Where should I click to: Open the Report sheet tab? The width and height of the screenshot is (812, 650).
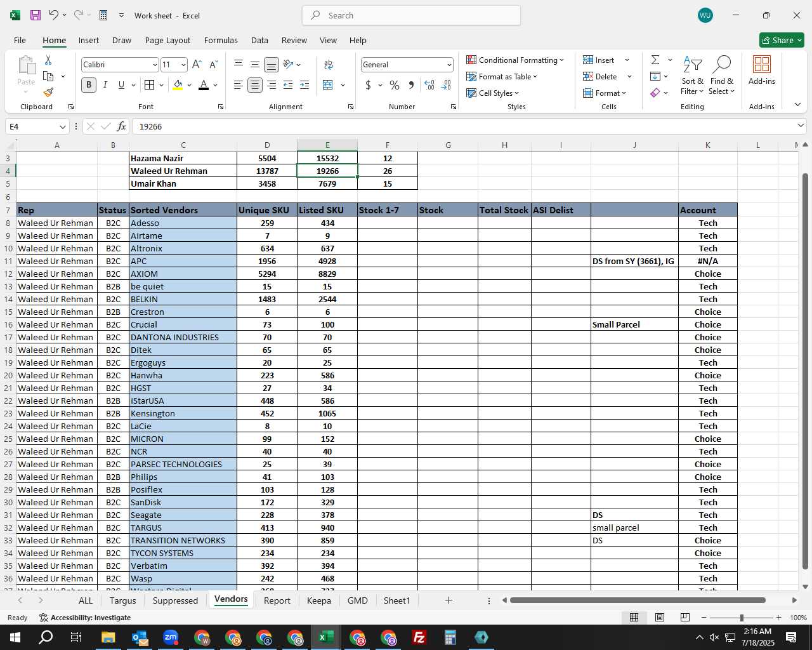click(277, 600)
